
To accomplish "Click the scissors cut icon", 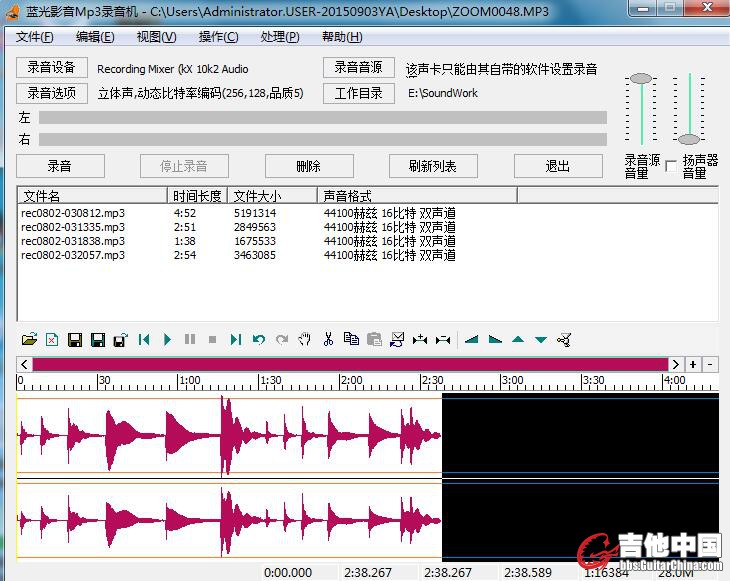I will coord(328,340).
